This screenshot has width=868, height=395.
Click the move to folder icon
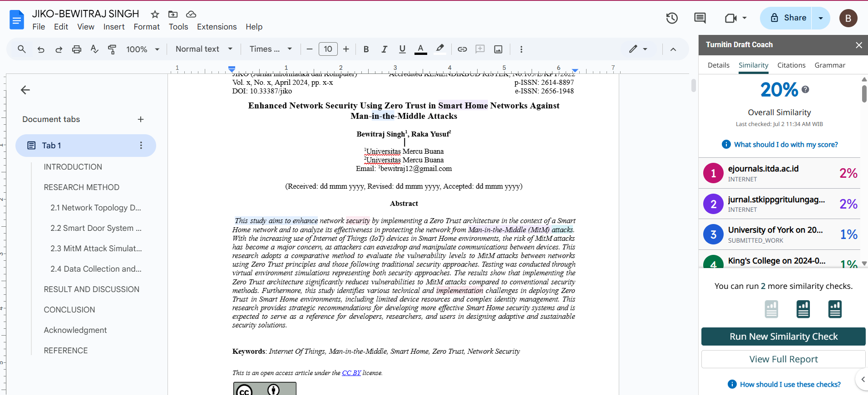(x=173, y=14)
